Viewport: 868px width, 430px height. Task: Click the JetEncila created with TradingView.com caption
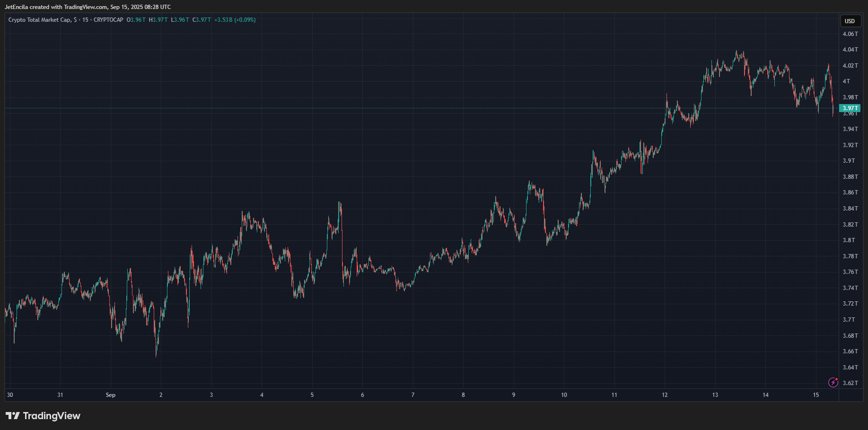click(x=88, y=7)
